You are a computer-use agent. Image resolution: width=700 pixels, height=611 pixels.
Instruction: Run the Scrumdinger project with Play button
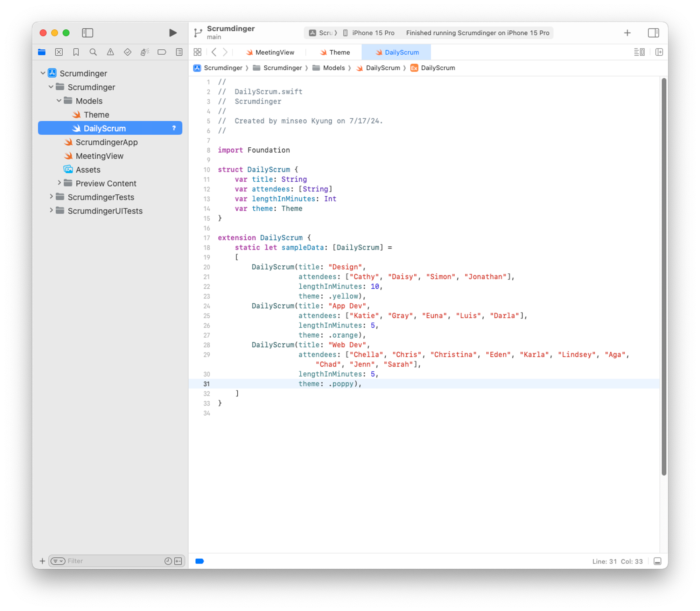173,33
